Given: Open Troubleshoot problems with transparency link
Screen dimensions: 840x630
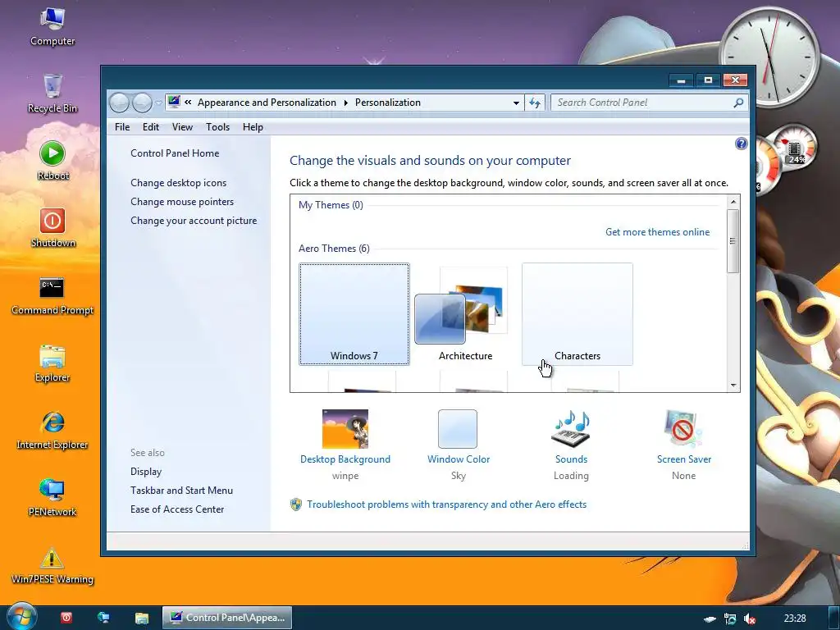Looking at the screenshot, I should (x=447, y=504).
